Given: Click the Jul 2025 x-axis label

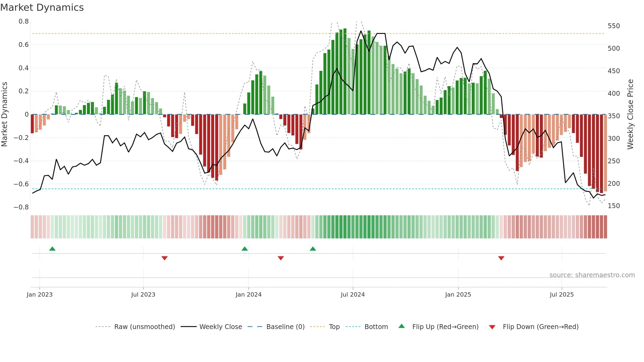Looking at the screenshot, I should click(x=562, y=294).
